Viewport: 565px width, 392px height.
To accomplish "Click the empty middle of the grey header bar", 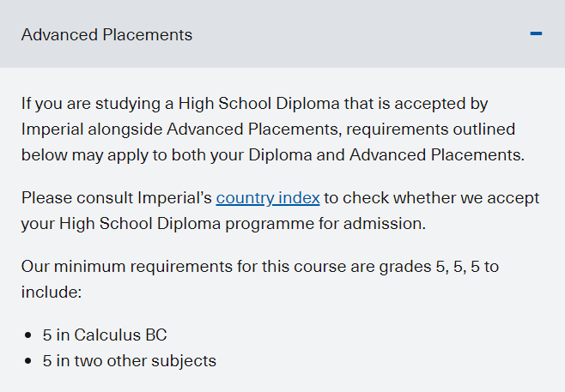I will [361, 34].
